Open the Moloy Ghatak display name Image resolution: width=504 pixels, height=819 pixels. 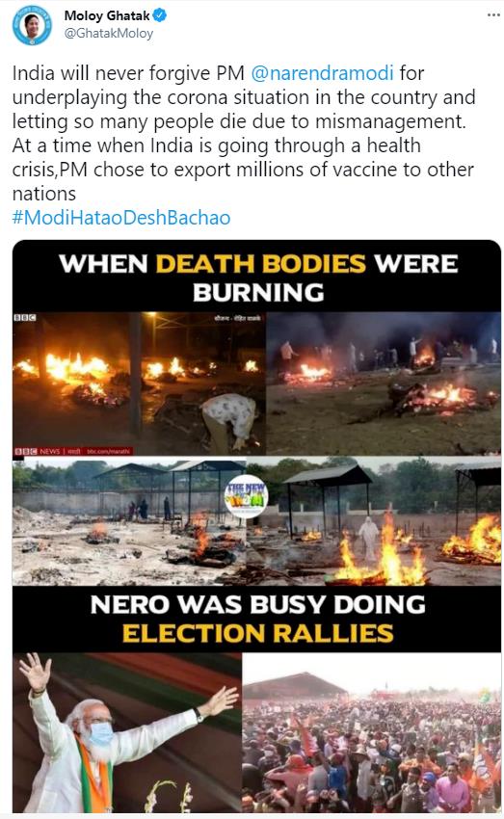point(107,16)
